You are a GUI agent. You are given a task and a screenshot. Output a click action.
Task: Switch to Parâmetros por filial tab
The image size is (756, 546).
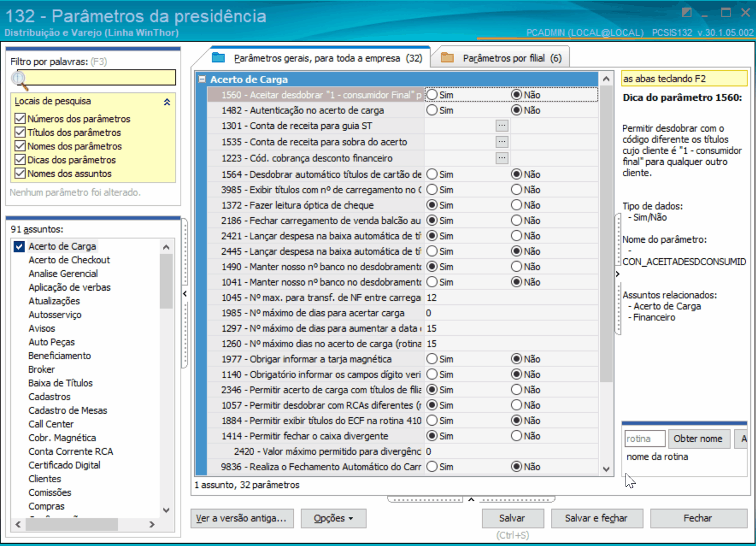point(501,58)
